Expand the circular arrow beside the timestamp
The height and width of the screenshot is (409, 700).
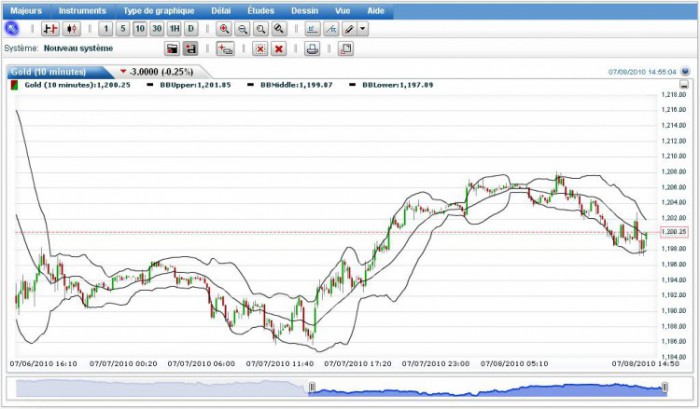click(x=685, y=72)
